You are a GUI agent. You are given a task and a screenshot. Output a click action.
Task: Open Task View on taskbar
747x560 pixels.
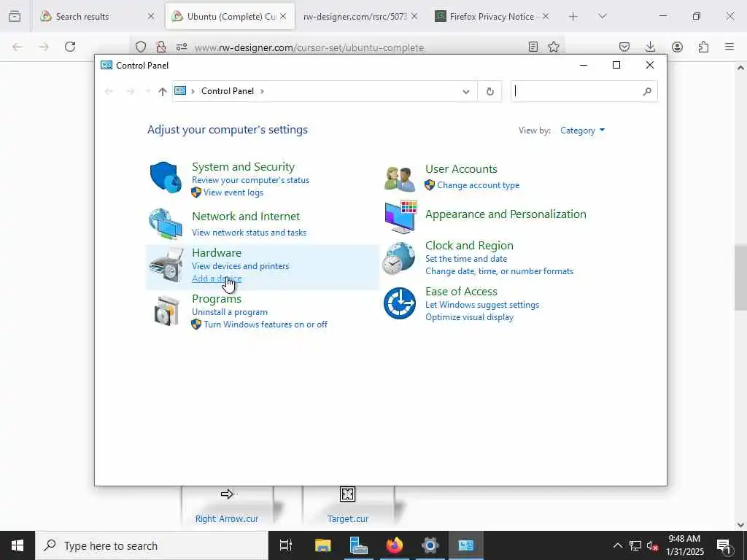[x=286, y=545]
